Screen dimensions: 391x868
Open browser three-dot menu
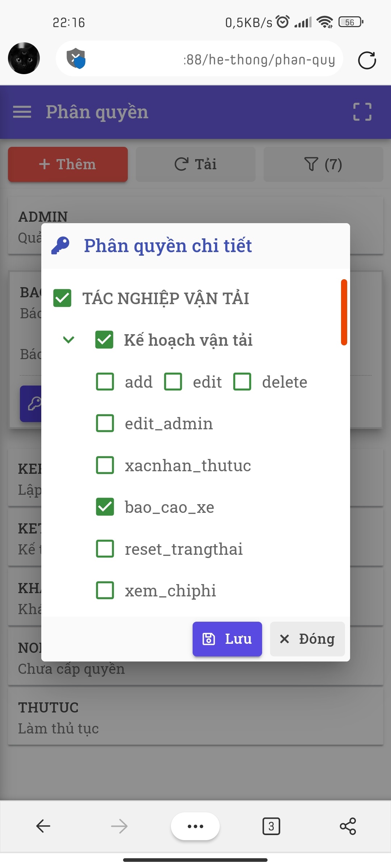[195, 826]
